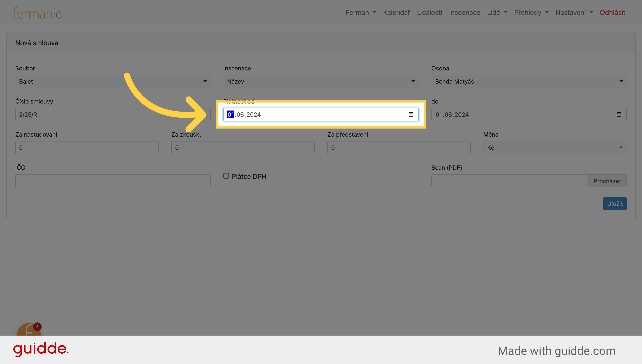Image resolution: width=642 pixels, height=364 pixels.
Task: Click the 'do' end date field
Action: pyautogui.click(x=529, y=115)
